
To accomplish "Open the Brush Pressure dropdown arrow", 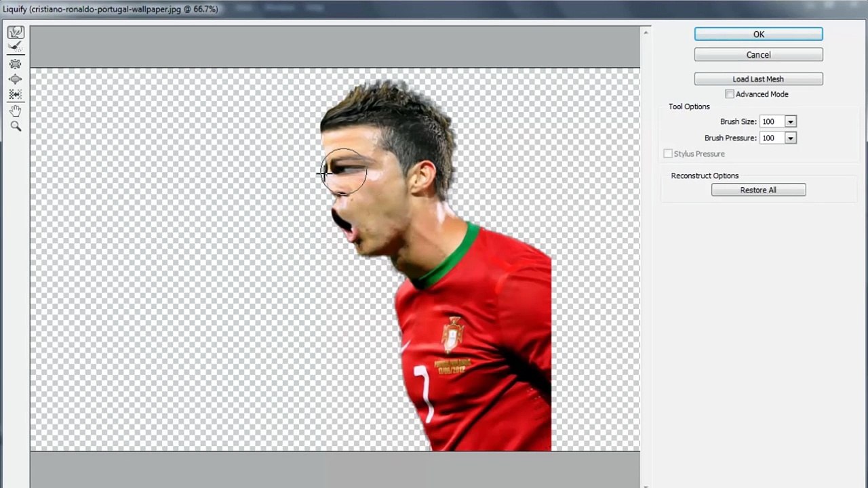I will pyautogui.click(x=790, y=138).
